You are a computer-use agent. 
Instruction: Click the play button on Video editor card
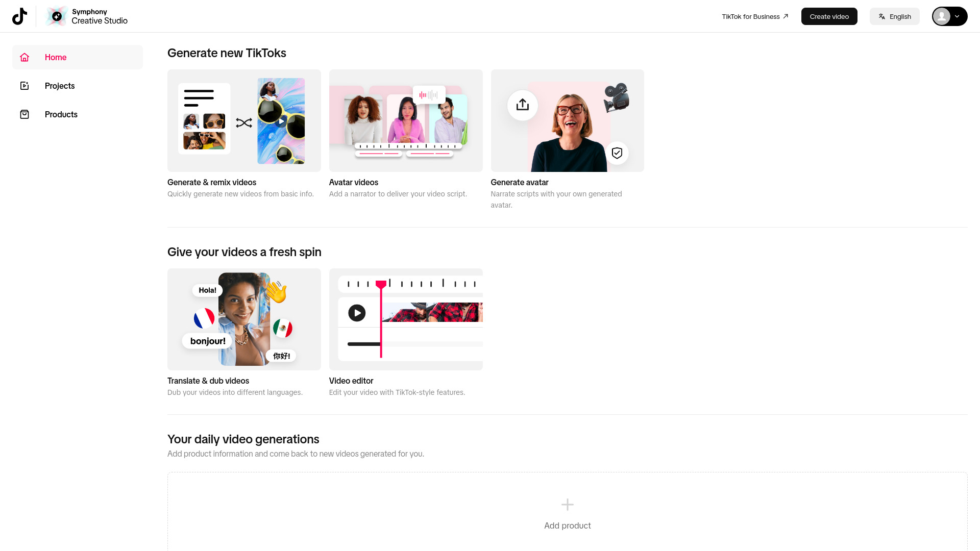coord(356,312)
